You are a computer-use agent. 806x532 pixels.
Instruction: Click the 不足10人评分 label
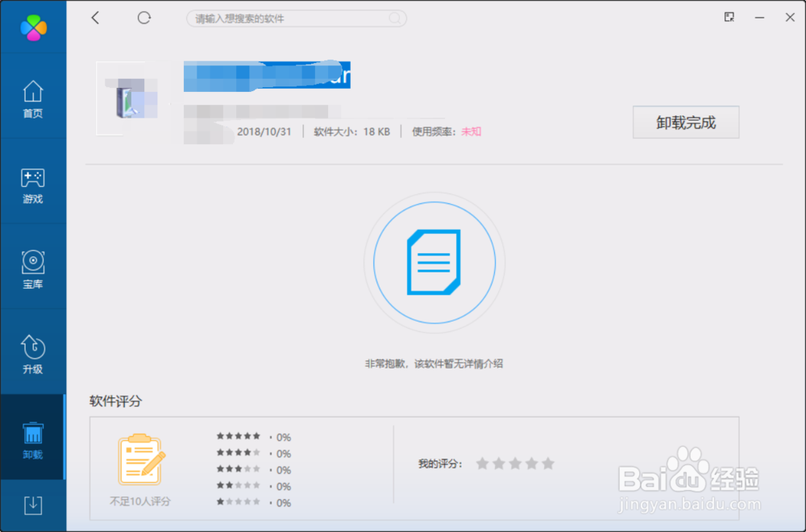tap(139, 501)
